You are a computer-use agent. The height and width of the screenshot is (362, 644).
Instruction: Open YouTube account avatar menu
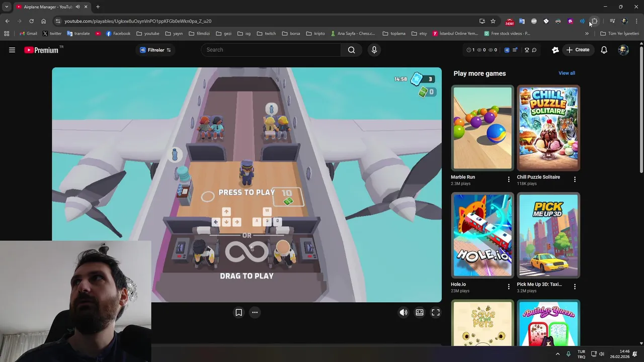coord(623,50)
